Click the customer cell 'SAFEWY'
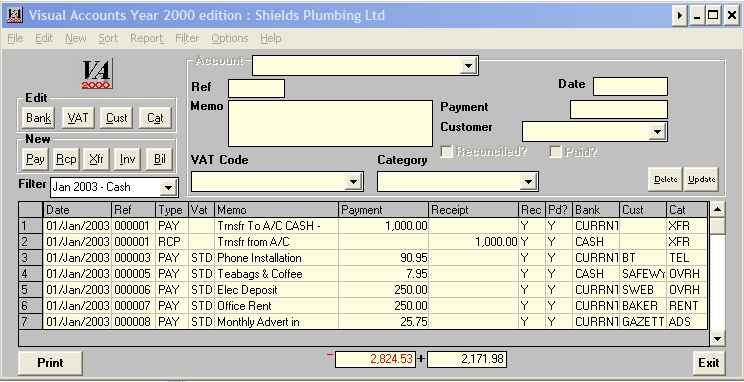Image resolution: width=744 pixels, height=382 pixels. pos(643,274)
